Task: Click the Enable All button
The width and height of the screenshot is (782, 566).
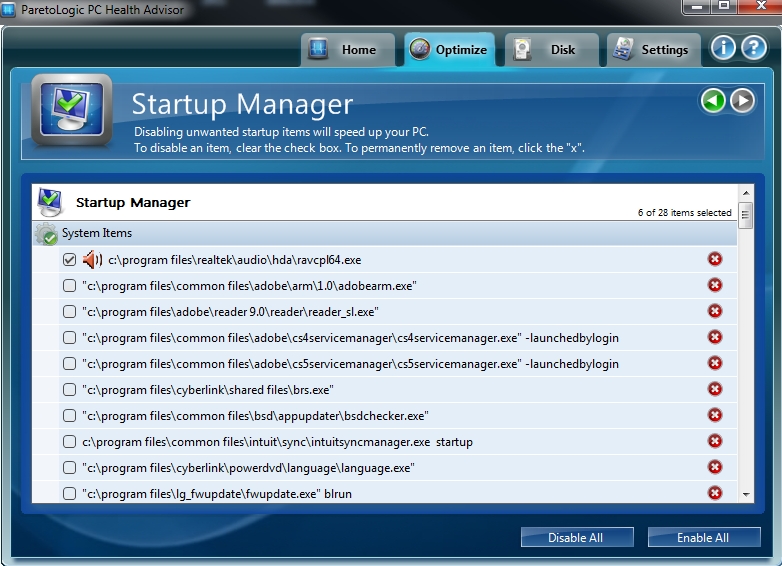Action: 704,537
